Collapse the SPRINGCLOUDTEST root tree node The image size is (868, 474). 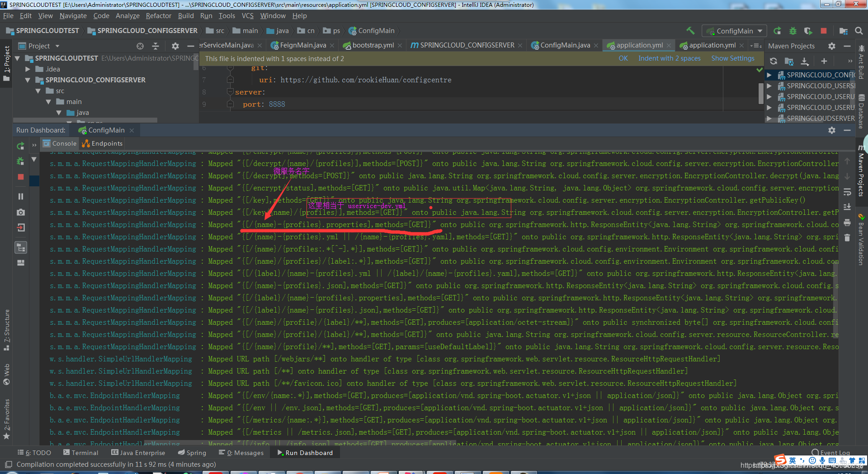point(18,58)
